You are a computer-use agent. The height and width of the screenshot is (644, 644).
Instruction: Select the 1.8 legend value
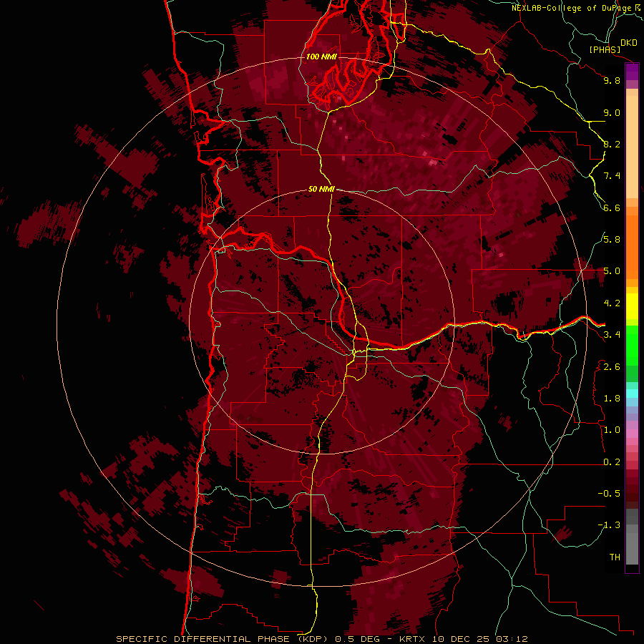612,399
